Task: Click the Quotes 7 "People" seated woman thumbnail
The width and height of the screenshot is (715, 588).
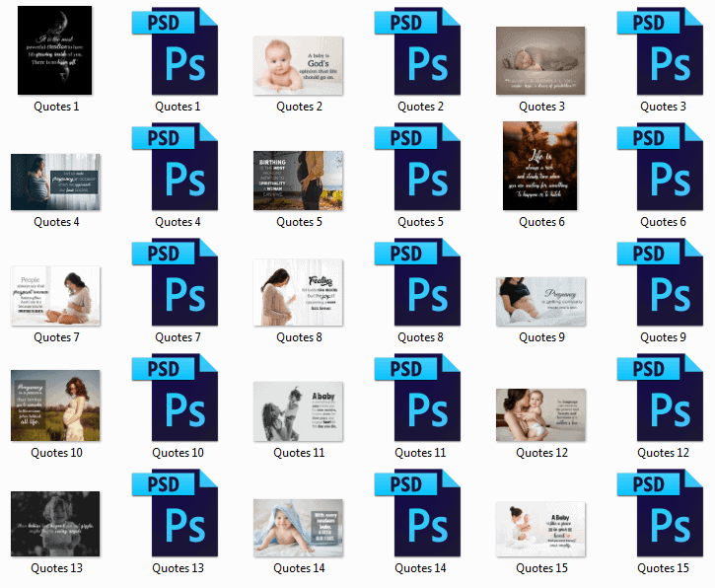Action: pos(55,296)
